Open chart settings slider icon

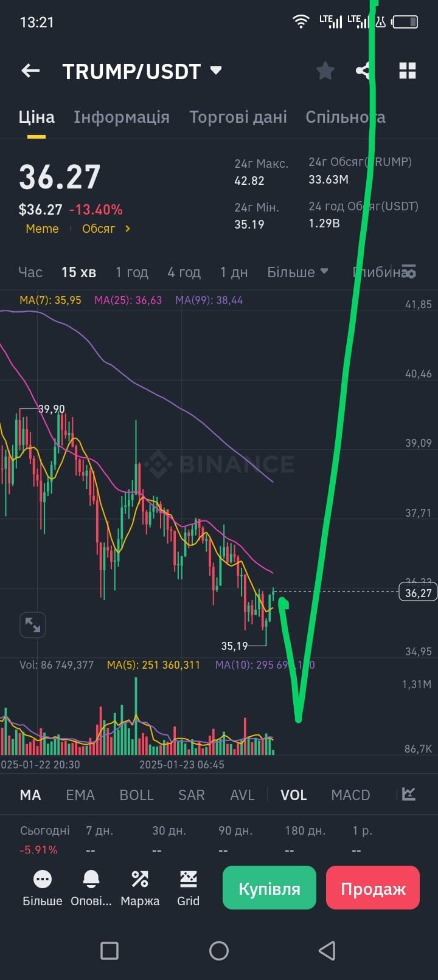click(409, 271)
